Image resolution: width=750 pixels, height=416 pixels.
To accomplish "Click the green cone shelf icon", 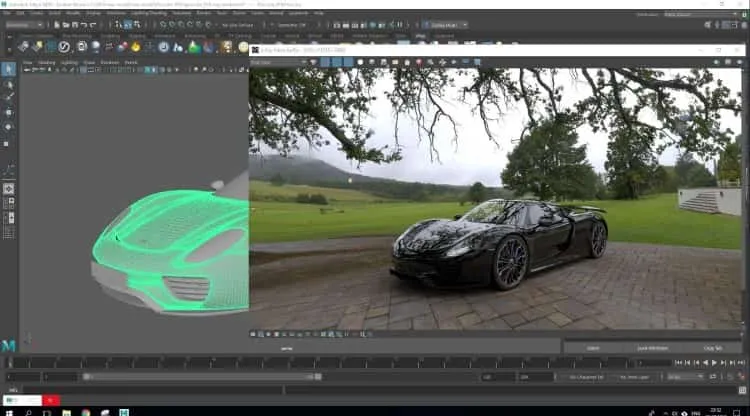I will click(x=194, y=47).
